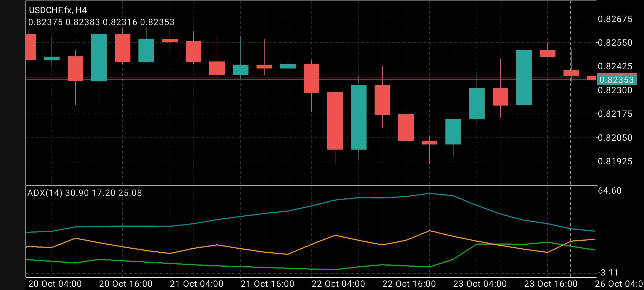This screenshot has width=644, height=290.
Task: Click the 64.60 ADX scale label
Action: point(610,191)
